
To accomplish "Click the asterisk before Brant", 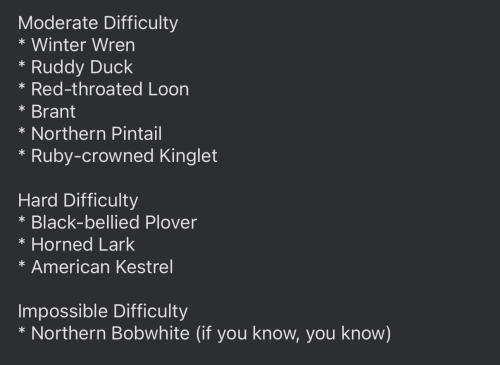I will point(22,109).
